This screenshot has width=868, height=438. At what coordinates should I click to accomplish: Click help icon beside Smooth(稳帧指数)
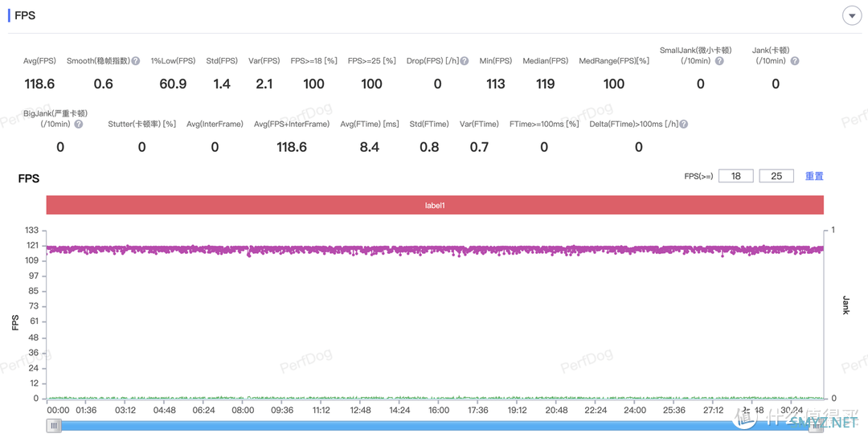(x=136, y=61)
